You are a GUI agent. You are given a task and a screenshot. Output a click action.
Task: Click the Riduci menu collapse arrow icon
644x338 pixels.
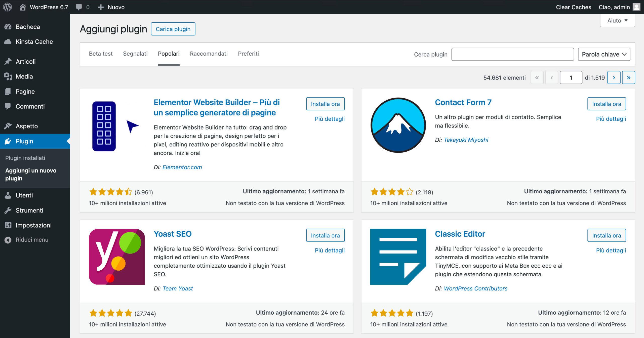(x=8, y=240)
